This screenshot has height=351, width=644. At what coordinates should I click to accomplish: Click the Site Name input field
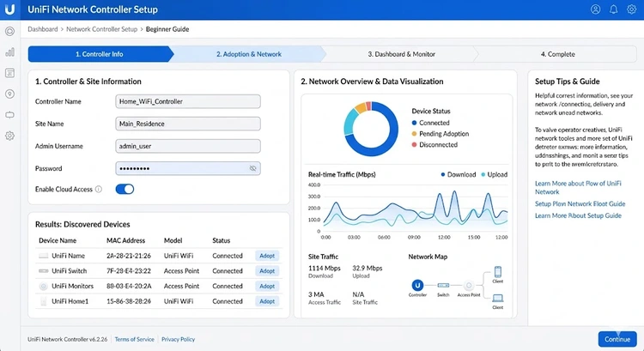tap(188, 124)
